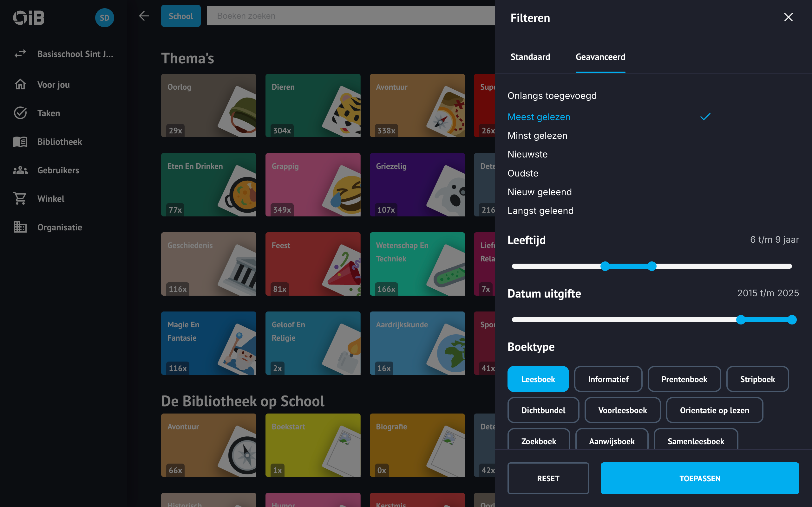Screen dimensions: 812x507
Task: Pick Langst geleend sorting
Action: pyautogui.click(x=540, y=211)
